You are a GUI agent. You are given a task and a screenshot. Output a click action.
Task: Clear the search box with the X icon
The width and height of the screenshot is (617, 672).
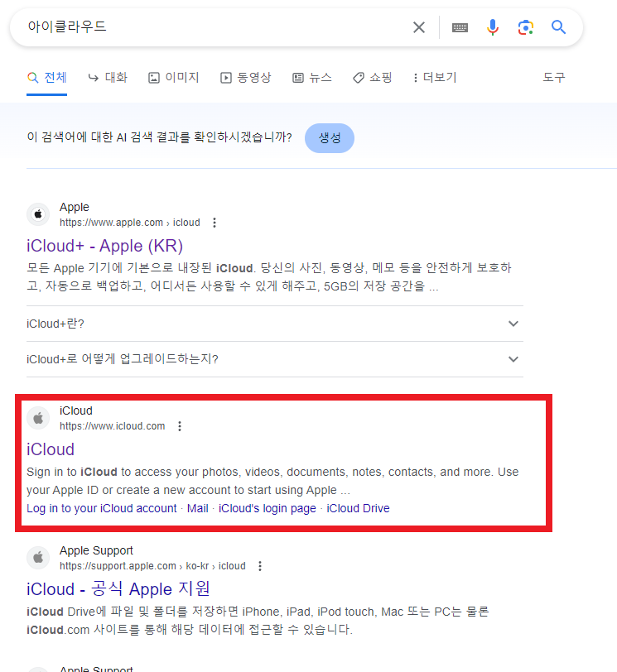click(419, 27)
